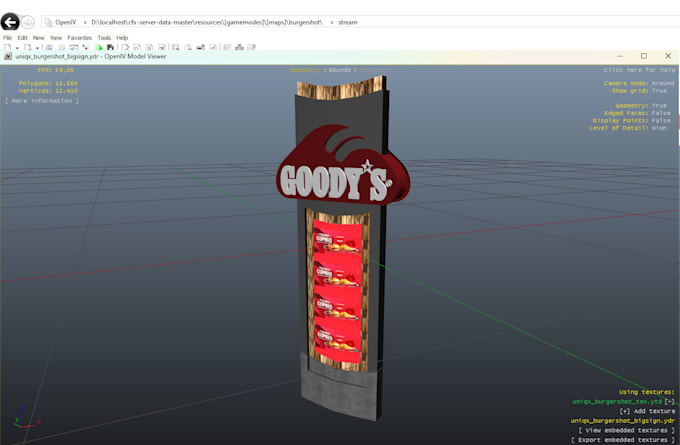The width and height of the screenshot is (680, 445).
Task: Click the Polygons count text
Action: [x=48, y=83]
